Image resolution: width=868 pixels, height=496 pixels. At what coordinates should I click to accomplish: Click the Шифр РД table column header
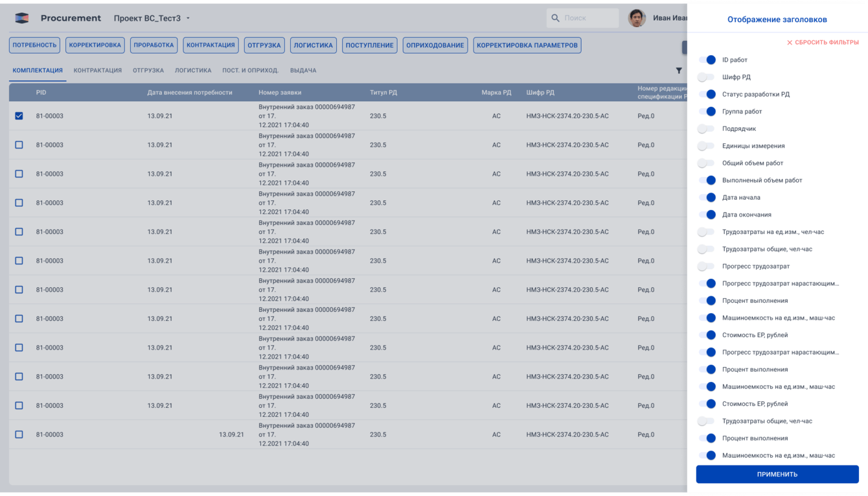540,93
